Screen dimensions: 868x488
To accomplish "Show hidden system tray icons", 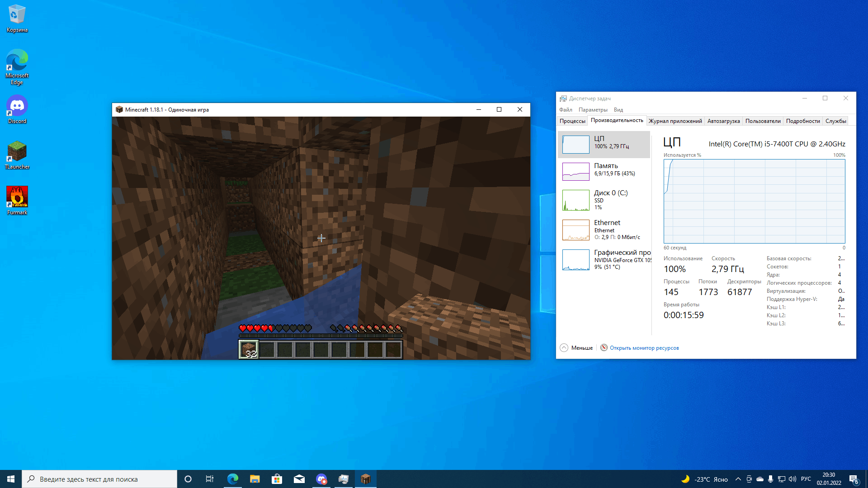I will pos(738,479).
